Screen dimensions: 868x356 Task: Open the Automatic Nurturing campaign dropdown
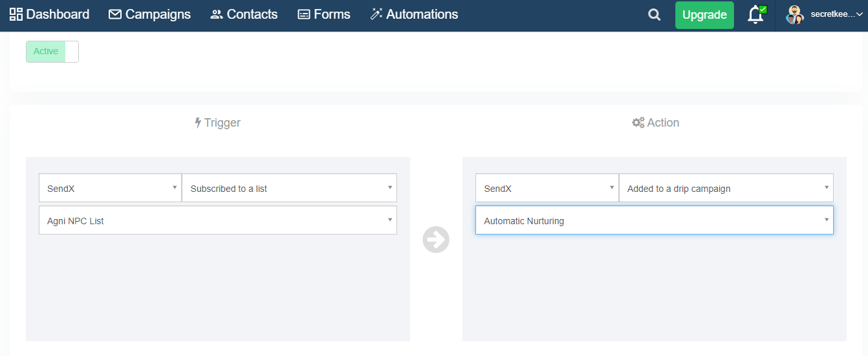coord(654,220)
